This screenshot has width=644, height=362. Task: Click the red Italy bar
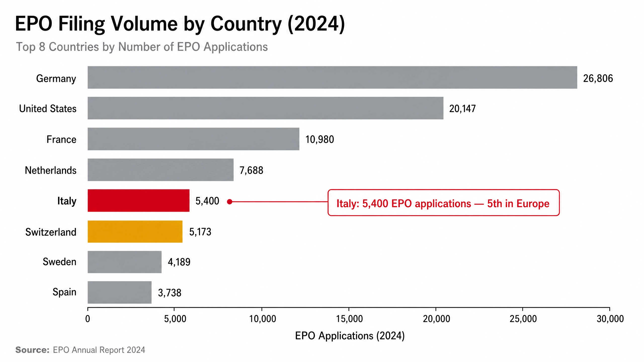(x=138, y=201)
